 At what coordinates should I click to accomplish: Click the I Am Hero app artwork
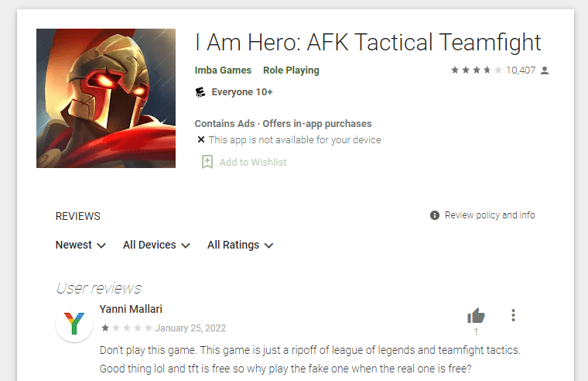coord(106,98)
